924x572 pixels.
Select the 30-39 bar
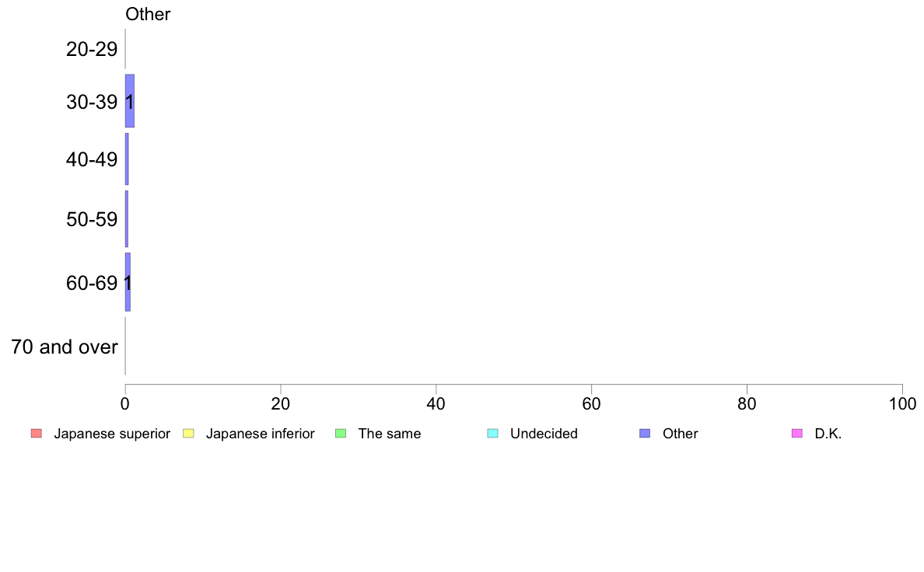coord(130,101)
